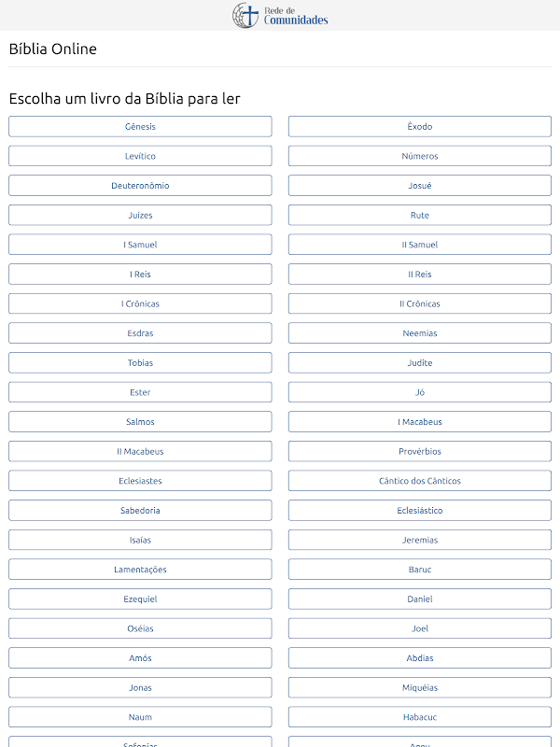The height and width of the screenshot is (747, 560).
Task: Select Lamentações
Action: click(140, 570)
